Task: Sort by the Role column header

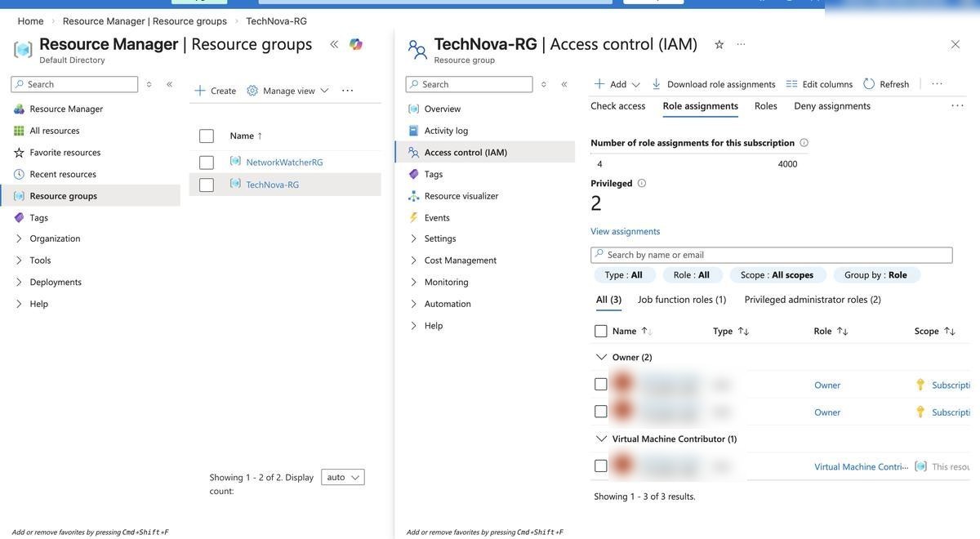Action: (x=831, y=331)
